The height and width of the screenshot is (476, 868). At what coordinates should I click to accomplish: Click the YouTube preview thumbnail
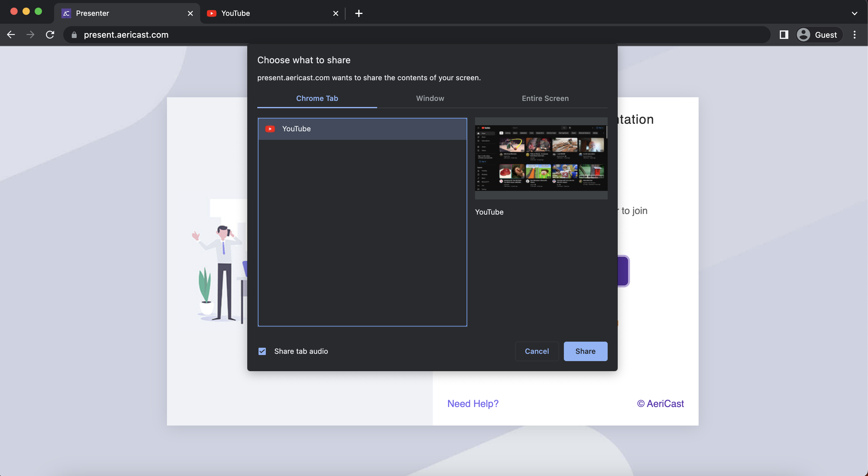tap(541, 158)
